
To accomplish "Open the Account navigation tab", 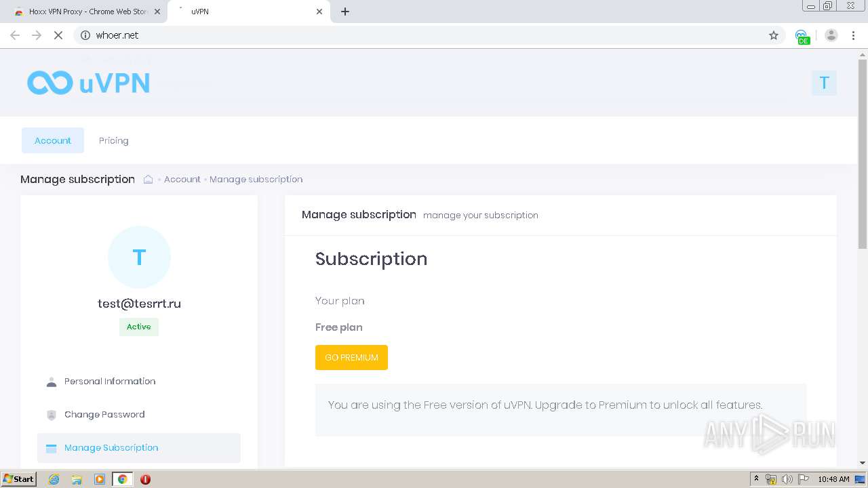I will point(53,140).
